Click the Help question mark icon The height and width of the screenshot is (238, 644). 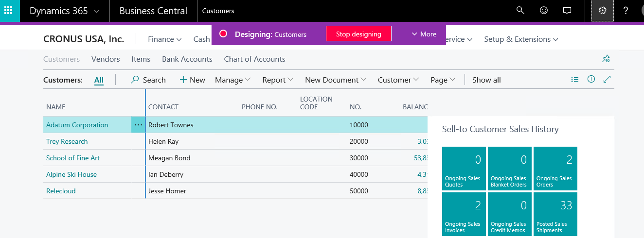[x=626, y=11]
